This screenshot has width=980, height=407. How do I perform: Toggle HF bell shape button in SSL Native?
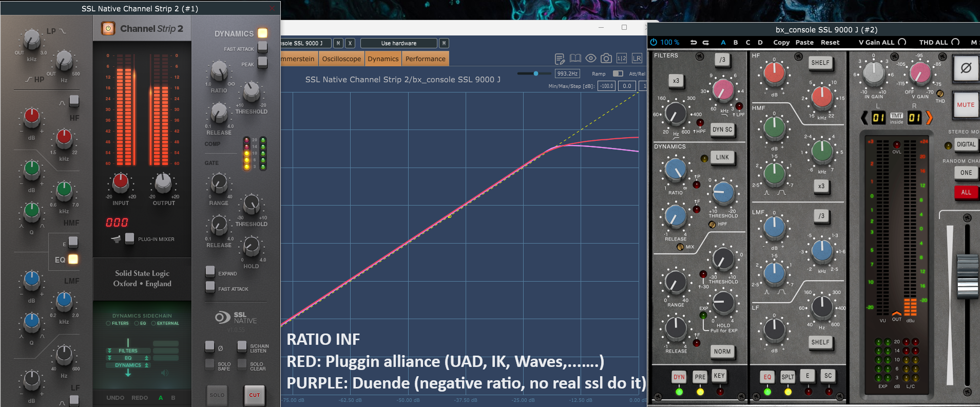pyautogui.click(x=74, y=101)
